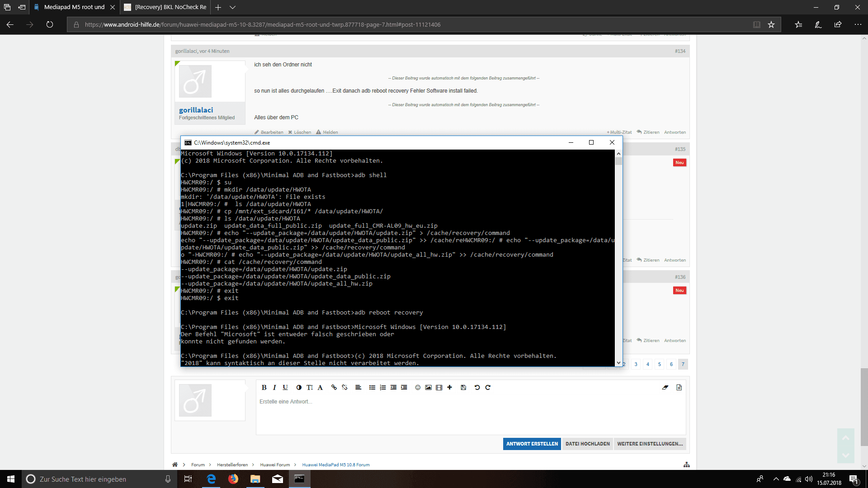Remove formatting with eraser icon
This screenshot has width=868, height=488.
coord(665,387)
